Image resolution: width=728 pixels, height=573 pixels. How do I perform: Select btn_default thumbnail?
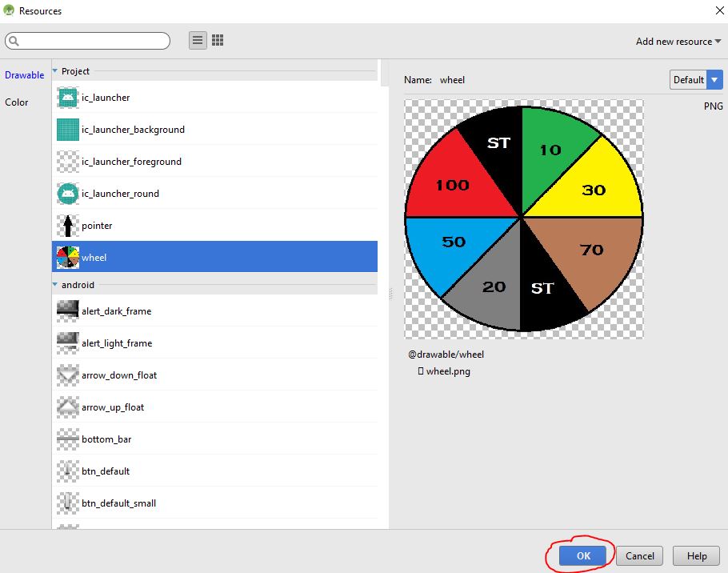[x=68, y=471]
